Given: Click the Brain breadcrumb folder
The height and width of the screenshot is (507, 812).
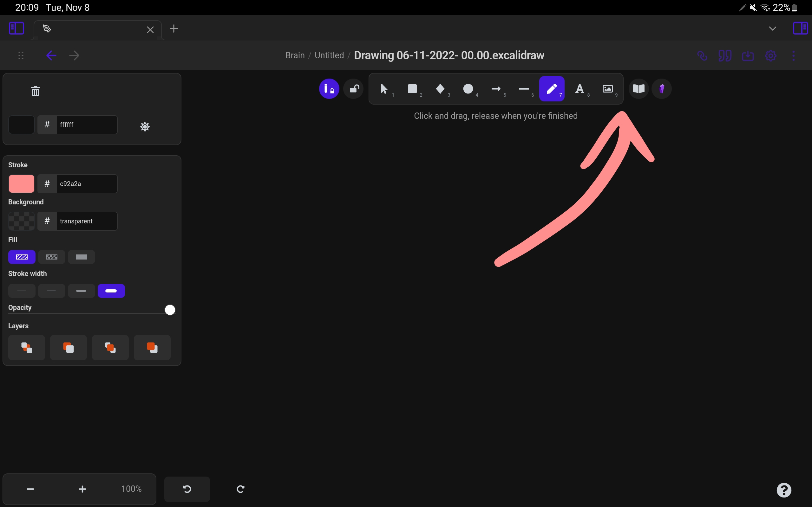Looking at the screenshot, I should (295, 55).
